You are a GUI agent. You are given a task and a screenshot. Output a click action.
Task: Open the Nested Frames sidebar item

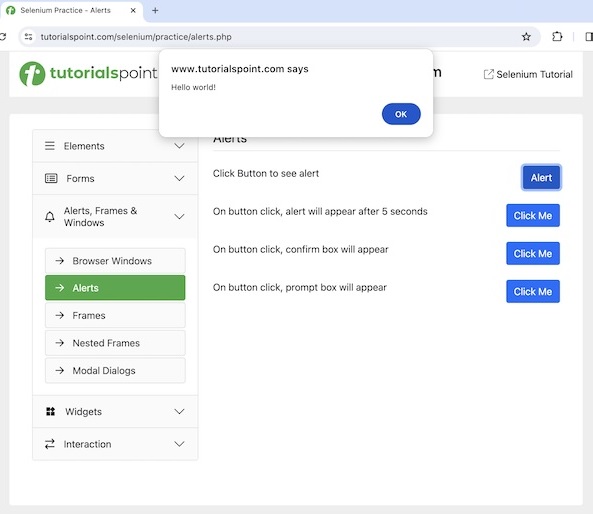coord(115,343)
